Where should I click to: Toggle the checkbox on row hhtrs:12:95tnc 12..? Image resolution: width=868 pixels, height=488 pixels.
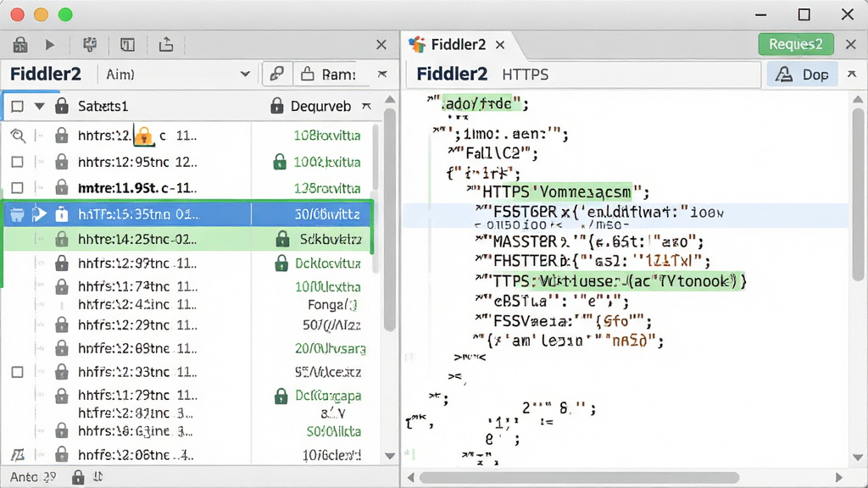coord(18,162)
